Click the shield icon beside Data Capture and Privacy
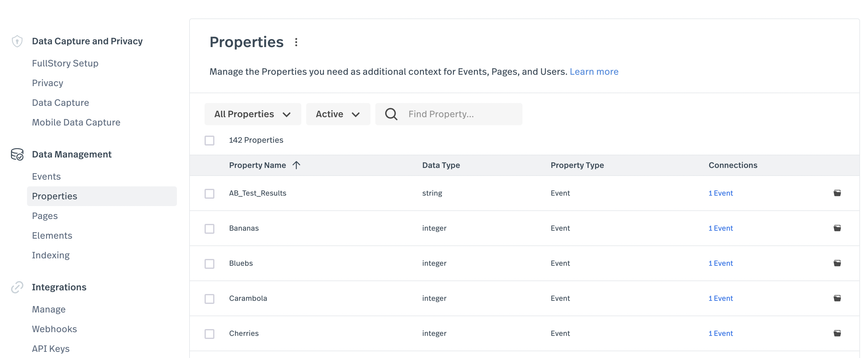 tap(17, 41)
